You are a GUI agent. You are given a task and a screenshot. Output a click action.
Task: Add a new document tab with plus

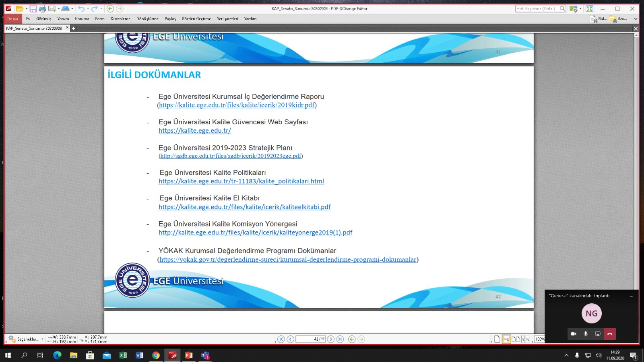[x=73, y=28]
